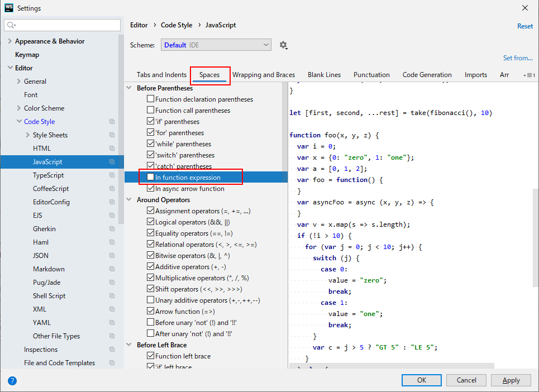Click settings tree vertical scrollbar

coord(121,129)
